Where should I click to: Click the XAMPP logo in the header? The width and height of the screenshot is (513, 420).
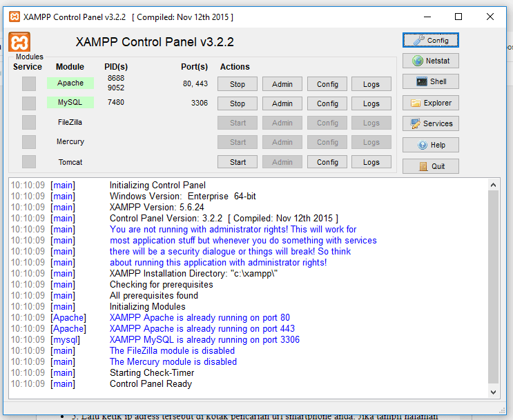click(19, 42)
